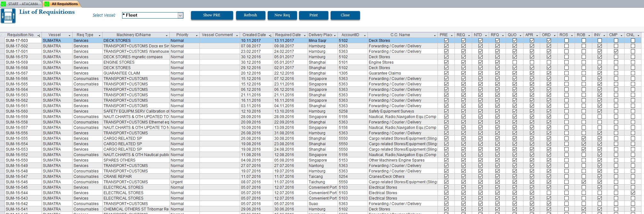Image resolution: width=644 pixels, height=214 pixels.
Task: Open AccountID column filter arrow
Action: (365, 35)
